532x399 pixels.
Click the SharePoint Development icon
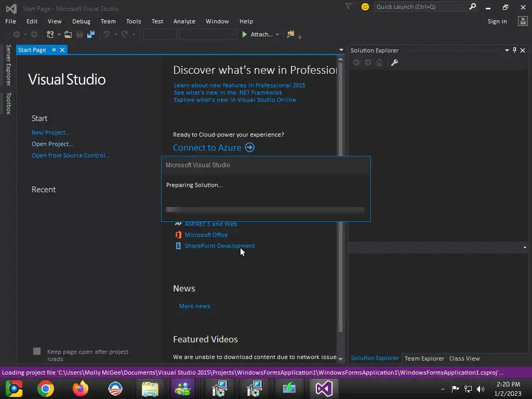[x=178, y=246]
